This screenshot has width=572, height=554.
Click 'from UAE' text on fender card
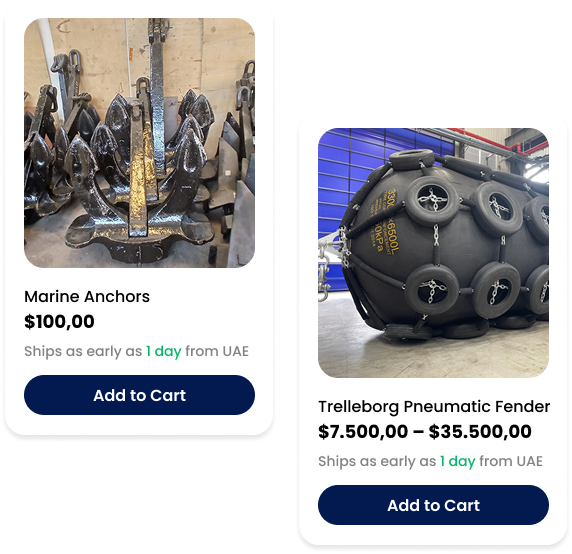pyautogui.click(x=511, y=461)
